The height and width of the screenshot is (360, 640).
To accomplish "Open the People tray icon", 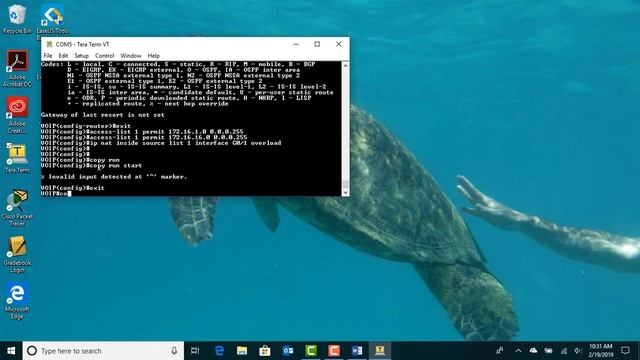I will click(500, 351).
